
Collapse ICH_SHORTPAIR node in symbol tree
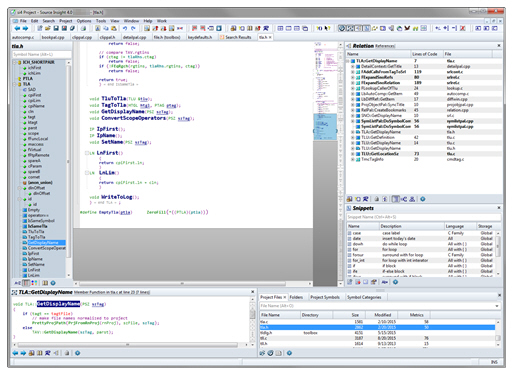point(15,62)
